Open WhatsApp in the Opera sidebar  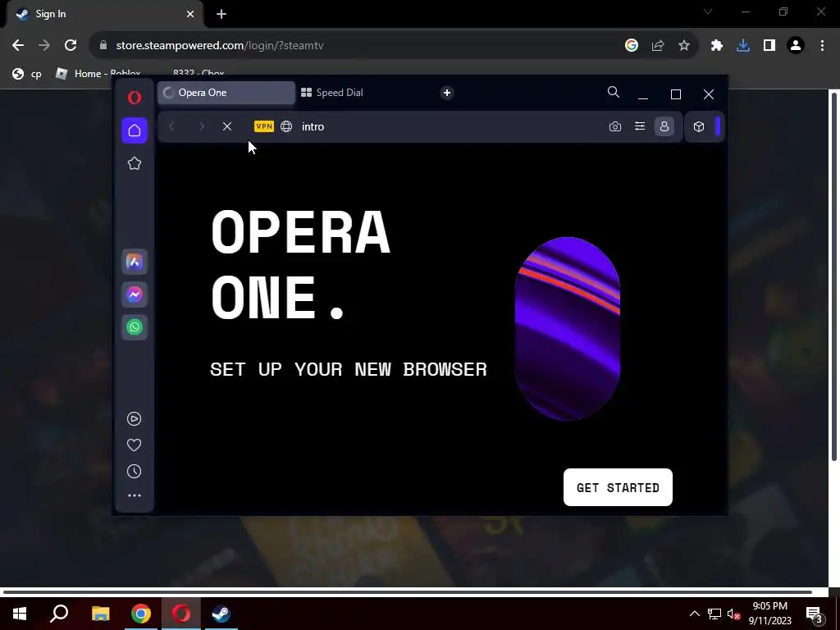point(135,327)
